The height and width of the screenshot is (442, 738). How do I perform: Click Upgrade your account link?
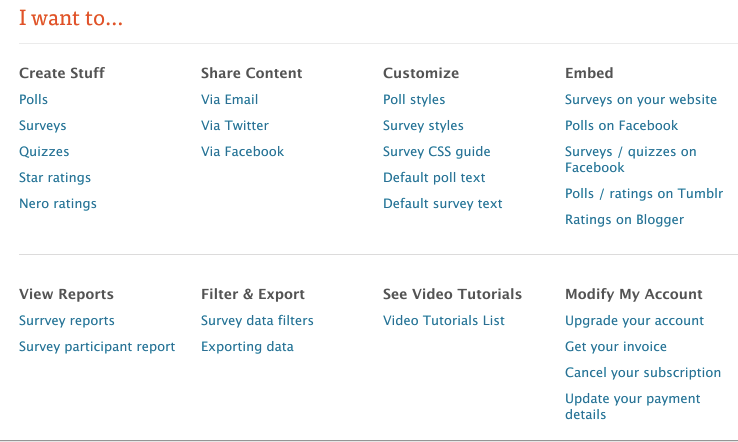[x=634, y=321]
